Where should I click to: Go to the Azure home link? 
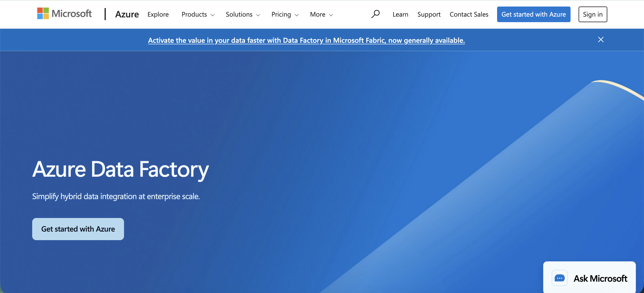tap(127, 14)
